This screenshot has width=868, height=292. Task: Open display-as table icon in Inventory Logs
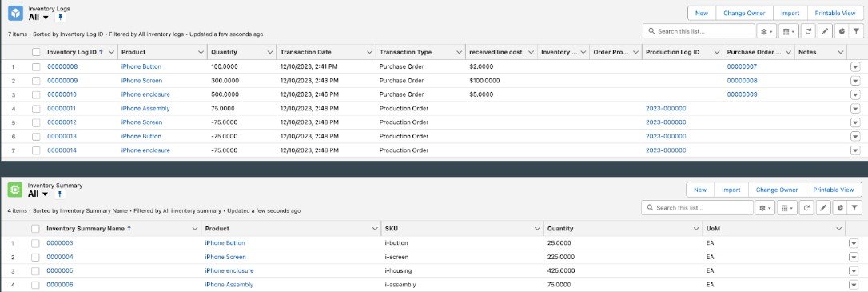[x=788, y=31]
